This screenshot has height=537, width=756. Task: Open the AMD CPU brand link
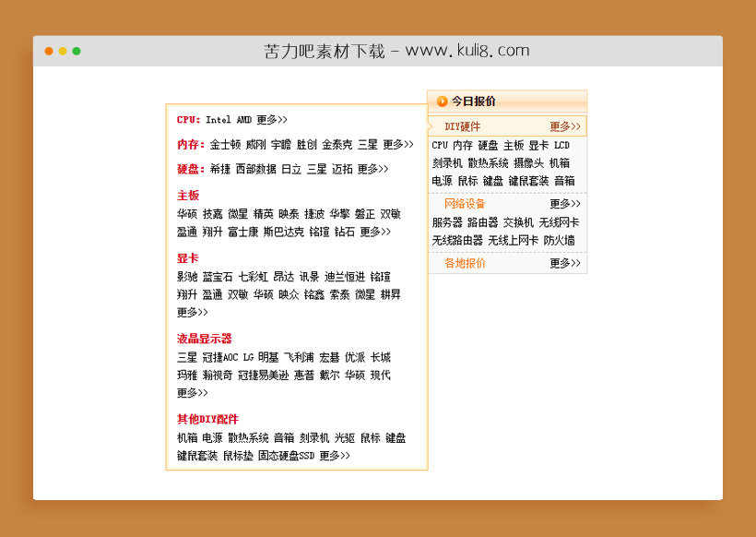coord(243,120)
